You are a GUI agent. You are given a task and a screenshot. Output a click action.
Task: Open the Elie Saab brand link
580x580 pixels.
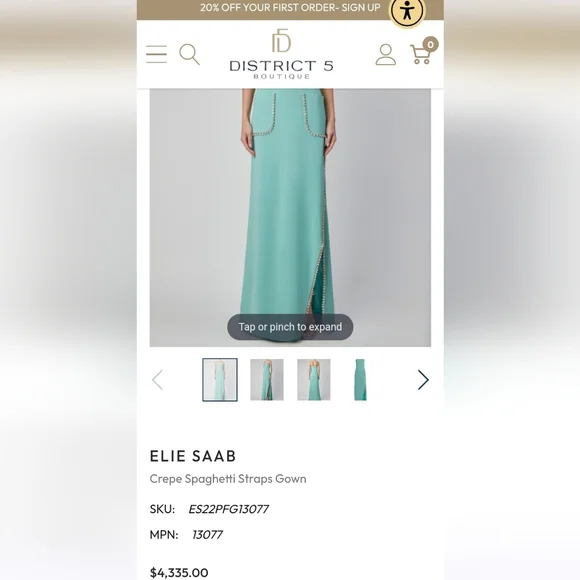[193, 456]
